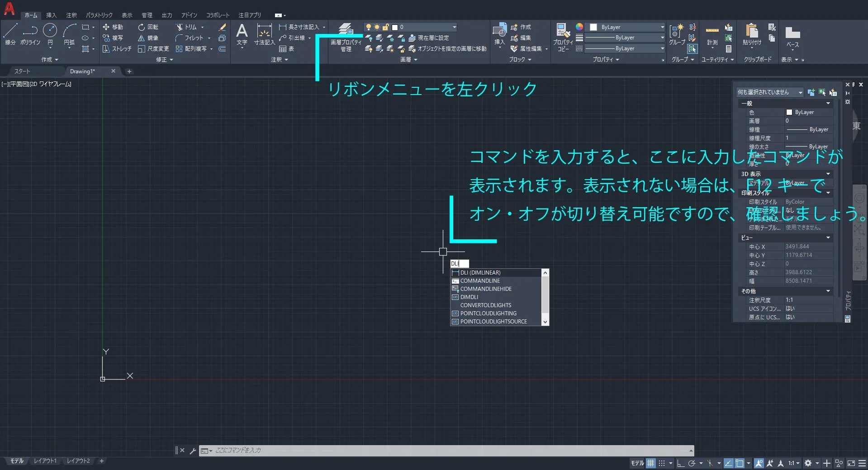Toggle 2D object snap in status bar
Screen dimensions: 868x470
(740, 463)
